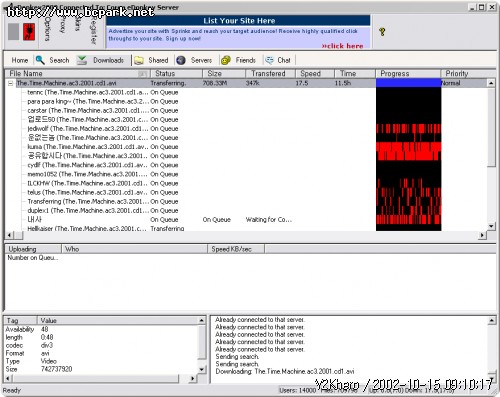500x397 pixels.
Task: Click download list scroll left arrow
Action: 9,235
